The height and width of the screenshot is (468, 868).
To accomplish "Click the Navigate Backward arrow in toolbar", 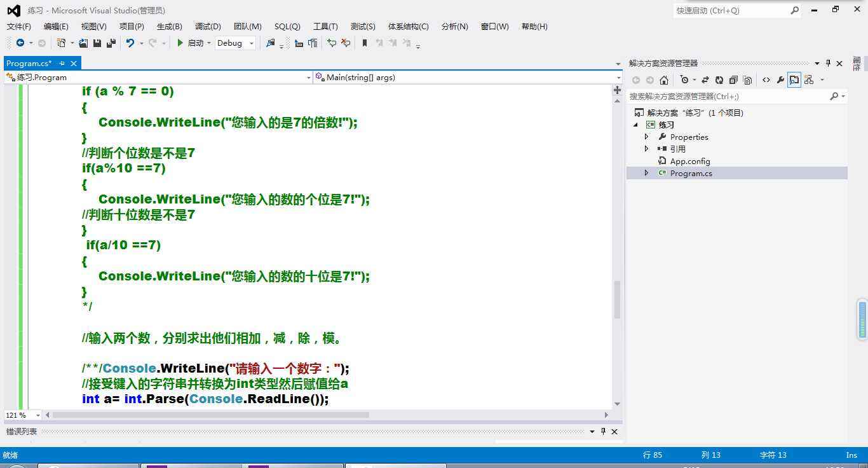I will [x=20, y=43].
